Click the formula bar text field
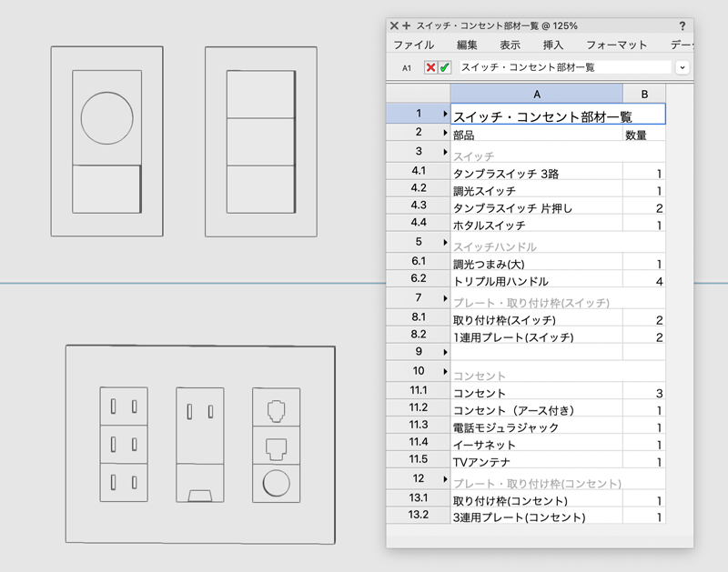728x572 pixels. pos(565,67)
